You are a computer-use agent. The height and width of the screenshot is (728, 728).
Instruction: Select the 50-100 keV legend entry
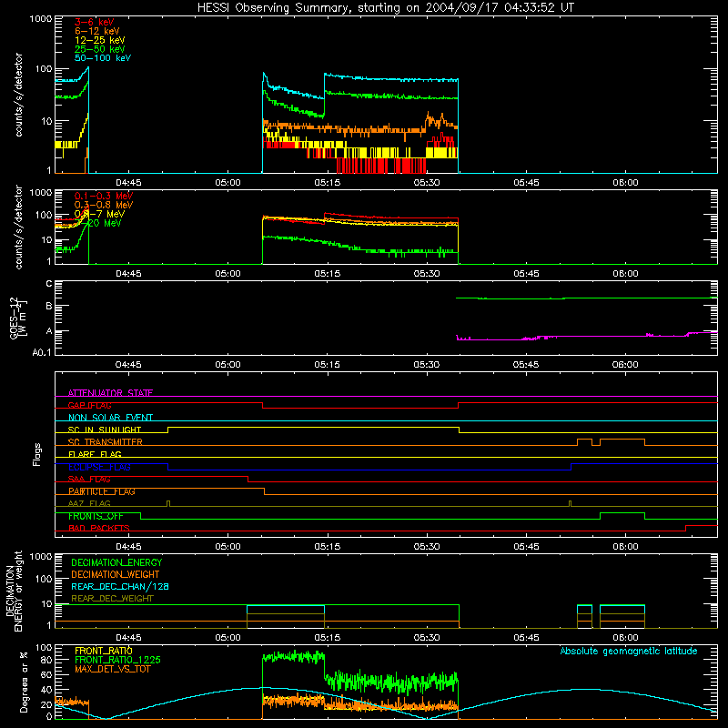(x=103, y=58)
